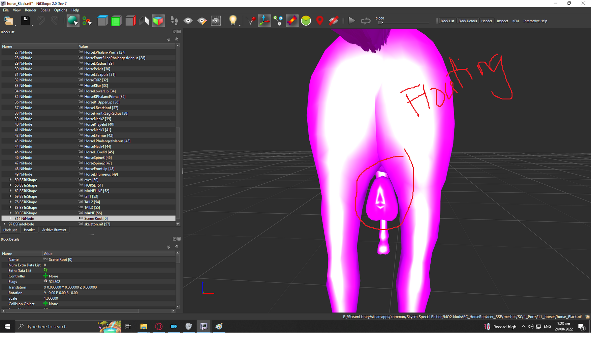Screen dimensions: 591x364
Task: Switch to Front view green cube
Action: [x=116, y=21]
